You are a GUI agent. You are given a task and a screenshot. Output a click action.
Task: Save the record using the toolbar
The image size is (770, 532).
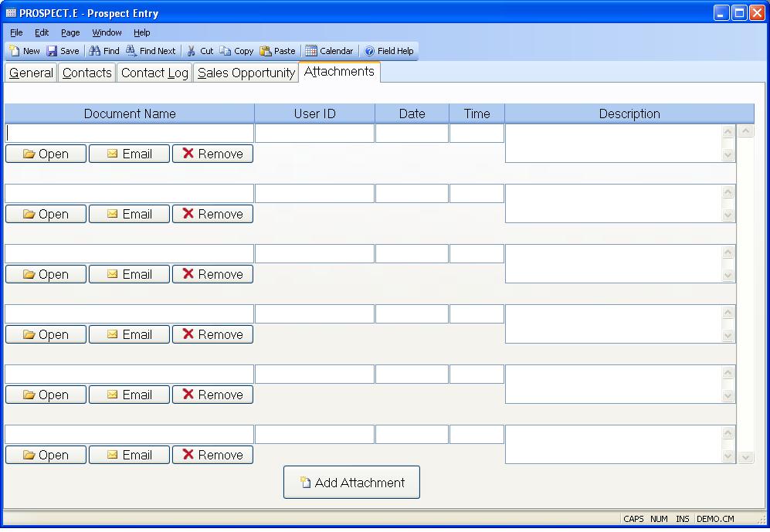(x=53, y=51)
